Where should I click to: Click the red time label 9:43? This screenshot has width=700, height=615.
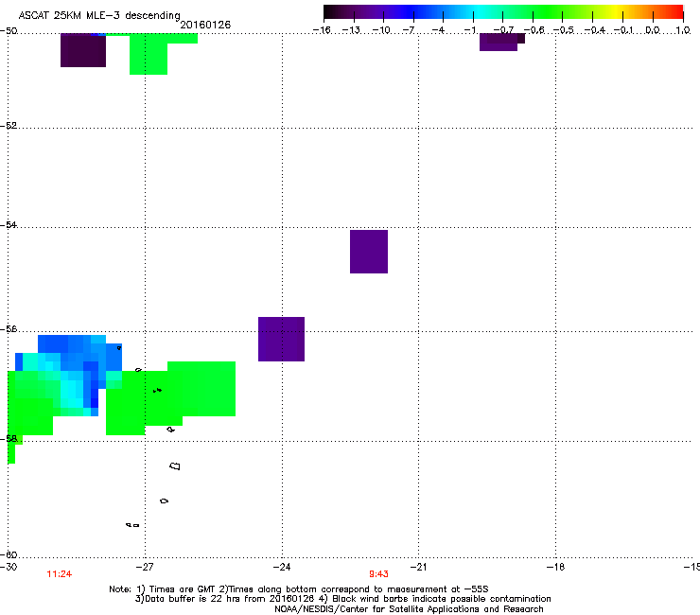(x=378, y=574)
